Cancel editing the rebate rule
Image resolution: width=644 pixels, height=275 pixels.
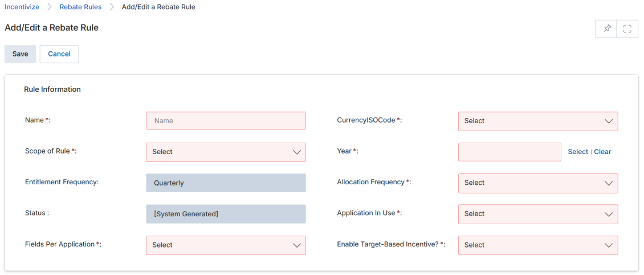(59, 54)
